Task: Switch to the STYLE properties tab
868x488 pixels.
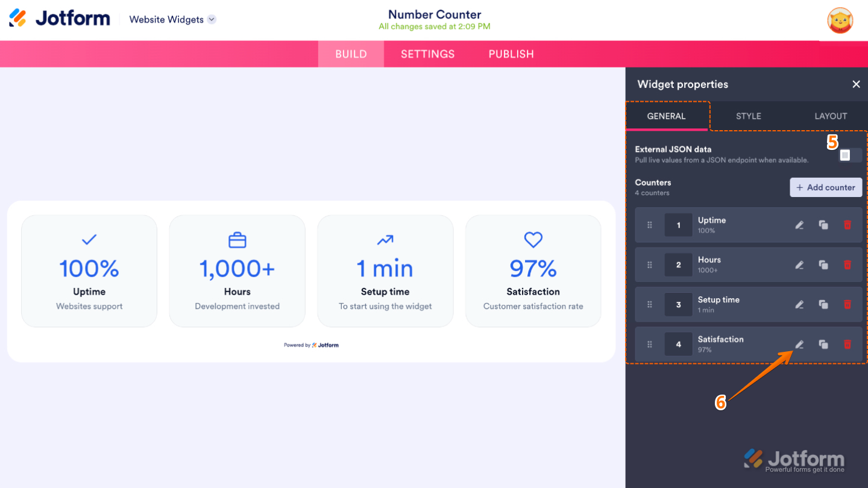Action: coord(749,116)
